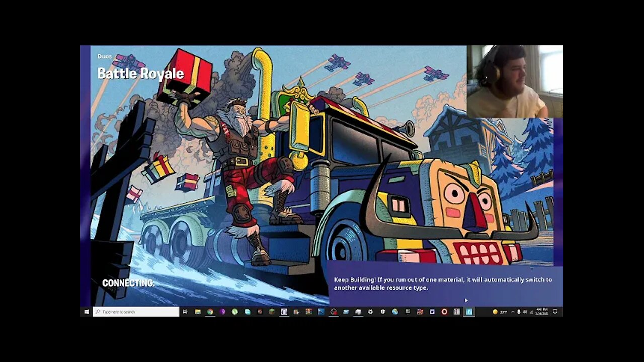This screenshot has height=362, width=644.
Task: Open the purple round app in taskbar
Action: [222, 312]
